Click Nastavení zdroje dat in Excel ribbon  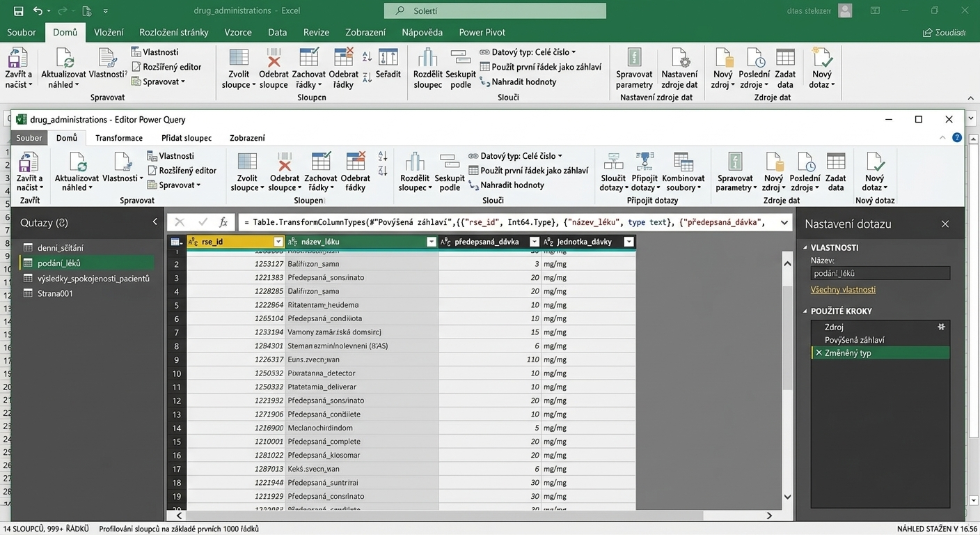(x=679, y=70)
